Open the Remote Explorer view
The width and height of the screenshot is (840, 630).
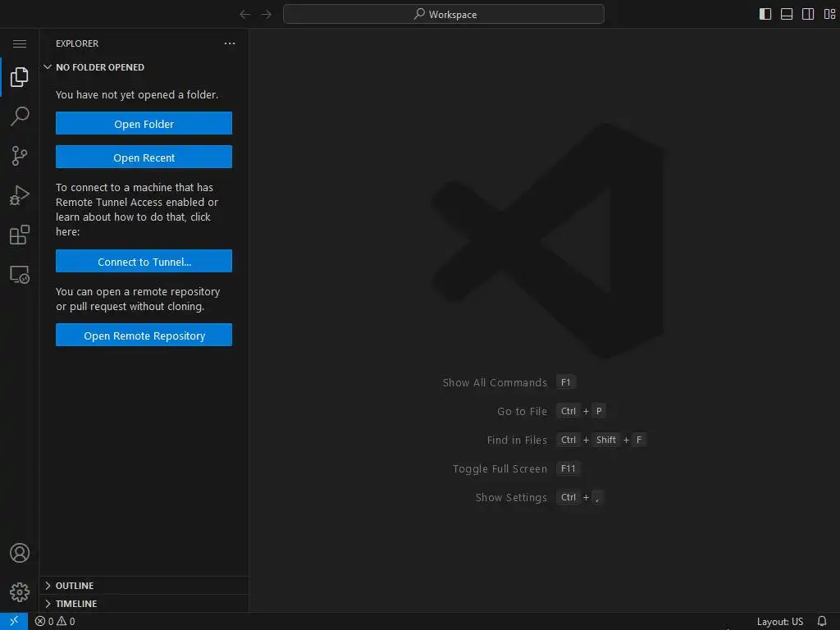click(20, 274)
